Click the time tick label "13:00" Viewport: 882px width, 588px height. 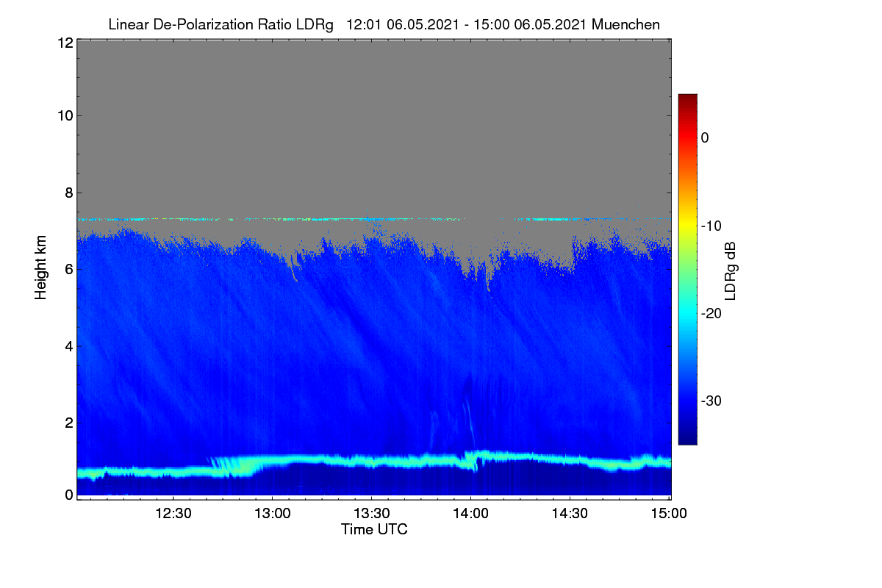click(x=273, y=513)
